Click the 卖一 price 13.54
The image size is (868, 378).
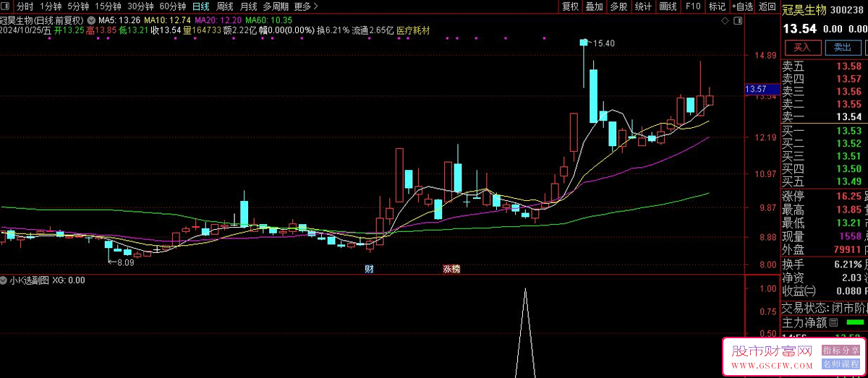pyautogui.click(x=848, y=117)
